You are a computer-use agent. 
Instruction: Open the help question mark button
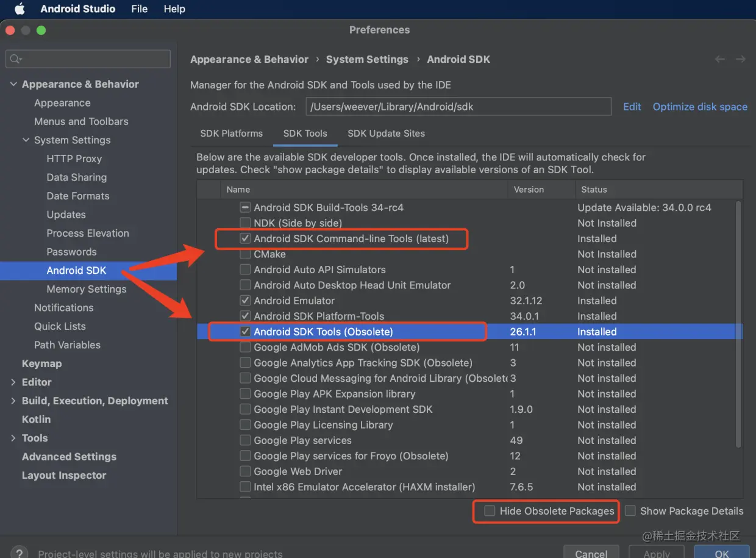pos(20,553)
